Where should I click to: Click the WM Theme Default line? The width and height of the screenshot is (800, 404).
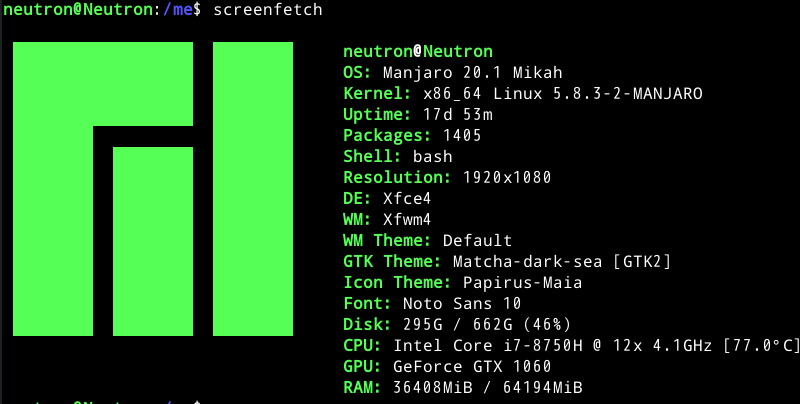point(427,240)
